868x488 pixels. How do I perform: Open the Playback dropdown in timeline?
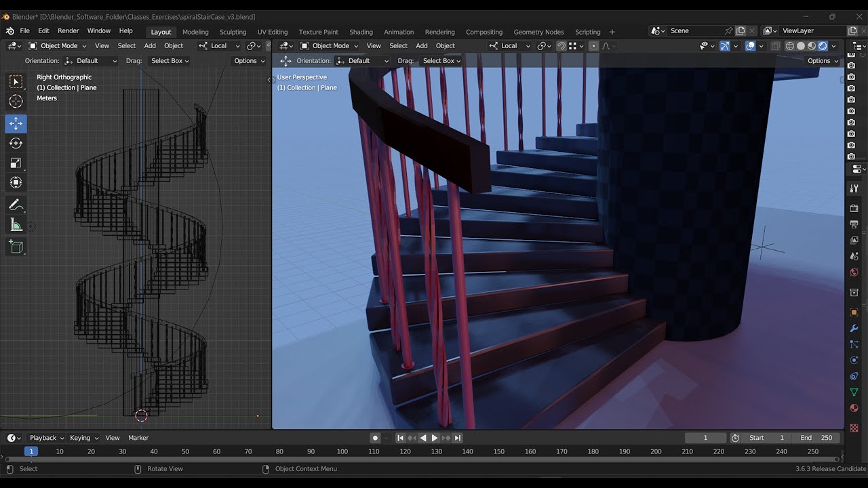[x=46, y=438]
